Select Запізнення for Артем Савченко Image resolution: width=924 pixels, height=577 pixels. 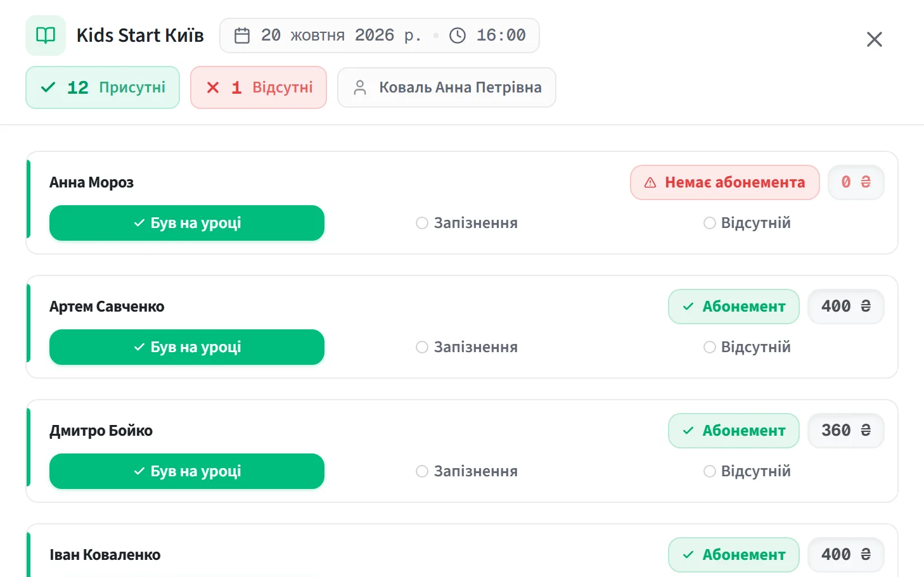467,347
